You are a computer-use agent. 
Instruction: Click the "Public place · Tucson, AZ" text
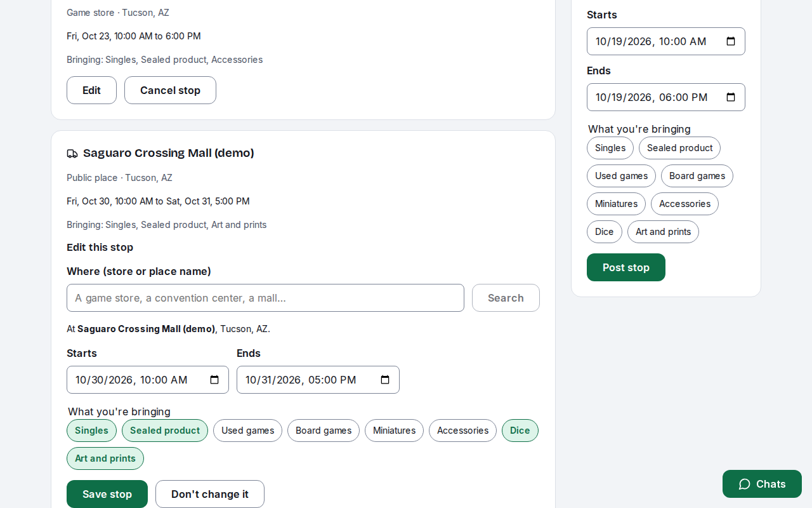click(119, 178)
